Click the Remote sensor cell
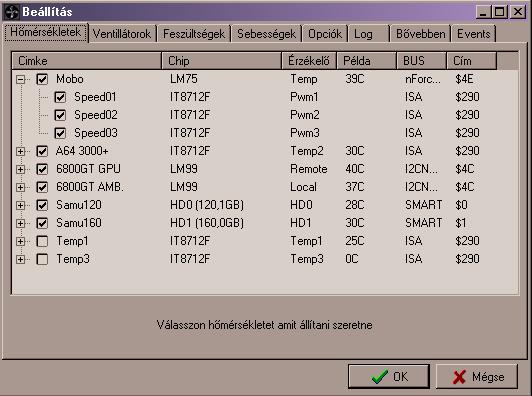 309,169
